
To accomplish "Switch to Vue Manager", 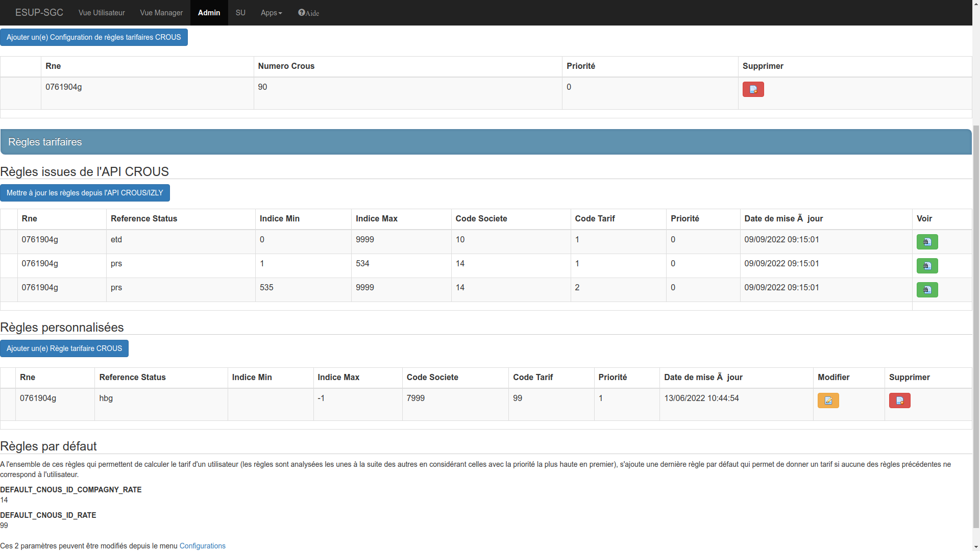I will tap(161, 13).
